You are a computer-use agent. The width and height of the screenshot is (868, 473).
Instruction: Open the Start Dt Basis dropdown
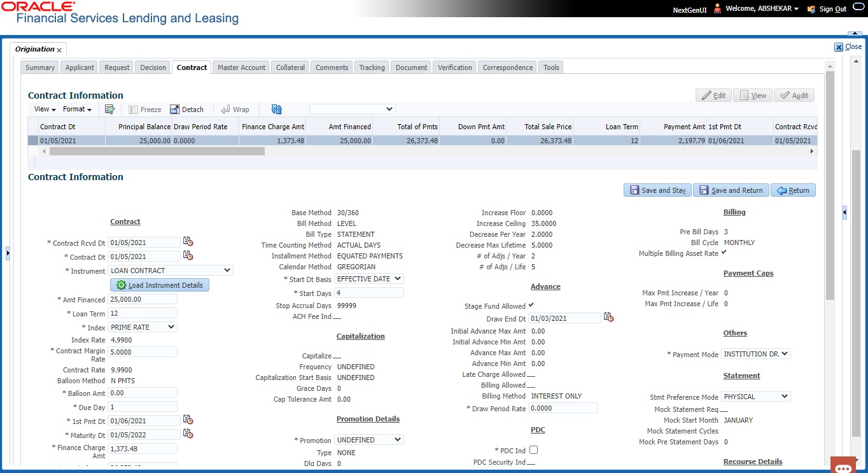(x=369, y=278)
